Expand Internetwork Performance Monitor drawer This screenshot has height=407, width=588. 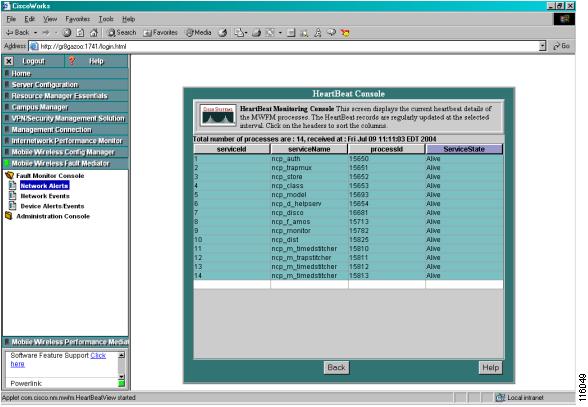65,141
